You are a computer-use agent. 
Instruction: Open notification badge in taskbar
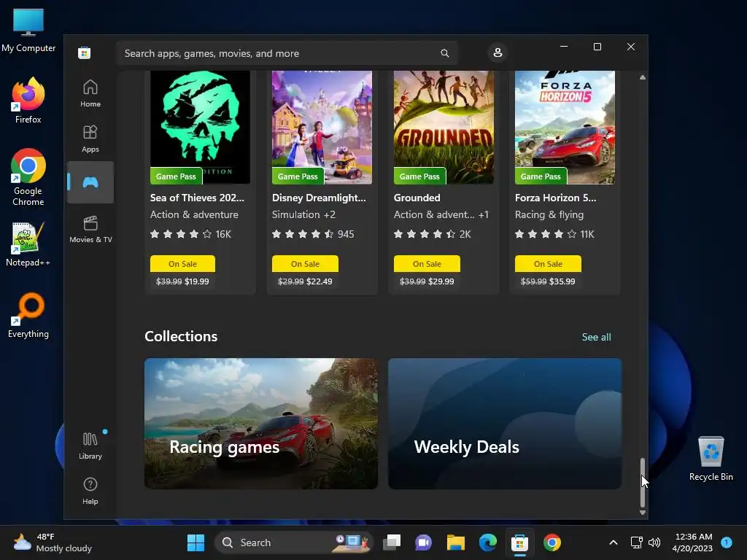pyautogui.click(x=727, y=542)
